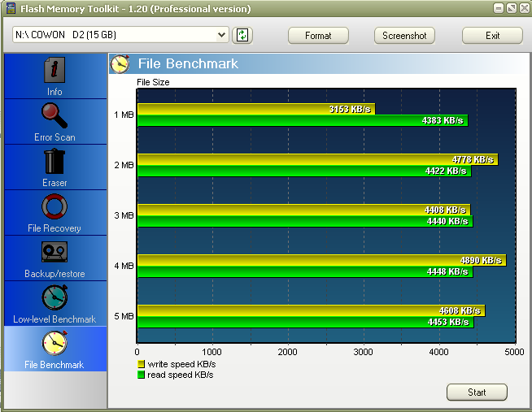532x412 pixels.
Task: Click the File Recovery sidebar label
Action: click(55, 228)
